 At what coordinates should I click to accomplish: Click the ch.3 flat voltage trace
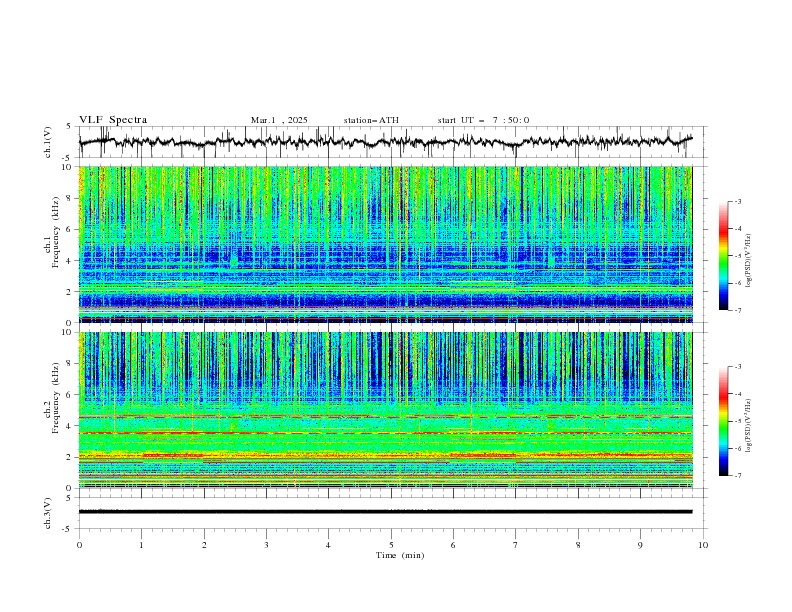coord(386,512)
